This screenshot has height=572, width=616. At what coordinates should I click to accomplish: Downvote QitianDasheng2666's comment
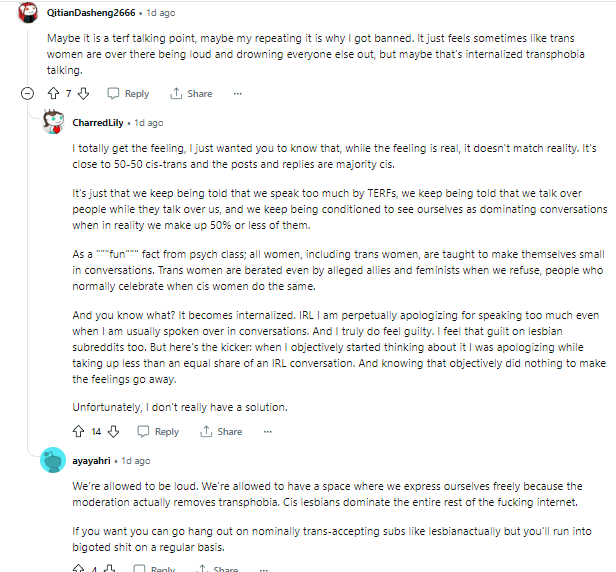tap(83, 94)
